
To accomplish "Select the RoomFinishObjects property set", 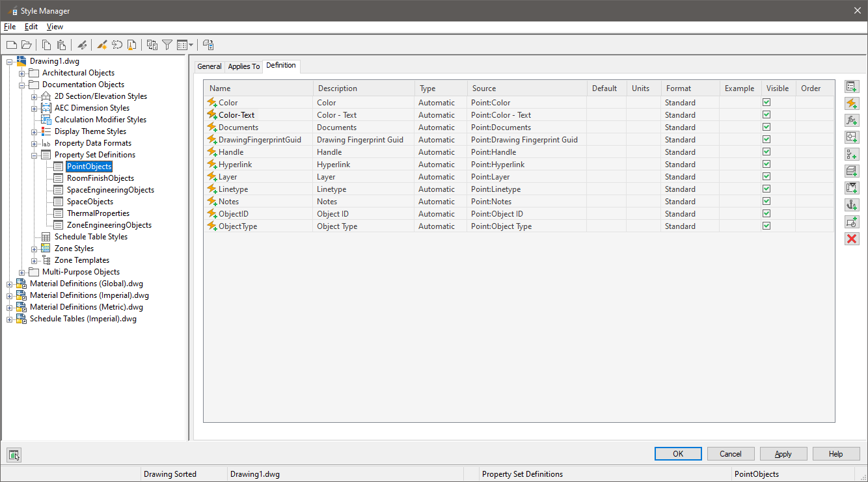I will (x=101, y=178).
